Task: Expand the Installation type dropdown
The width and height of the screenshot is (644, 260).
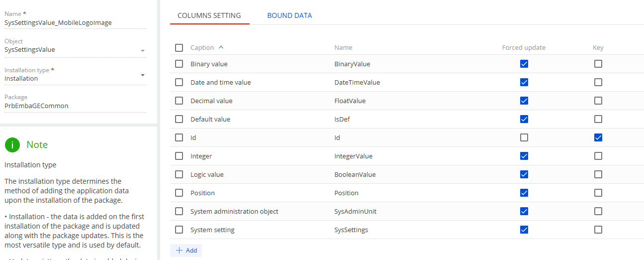Action: 143,75
